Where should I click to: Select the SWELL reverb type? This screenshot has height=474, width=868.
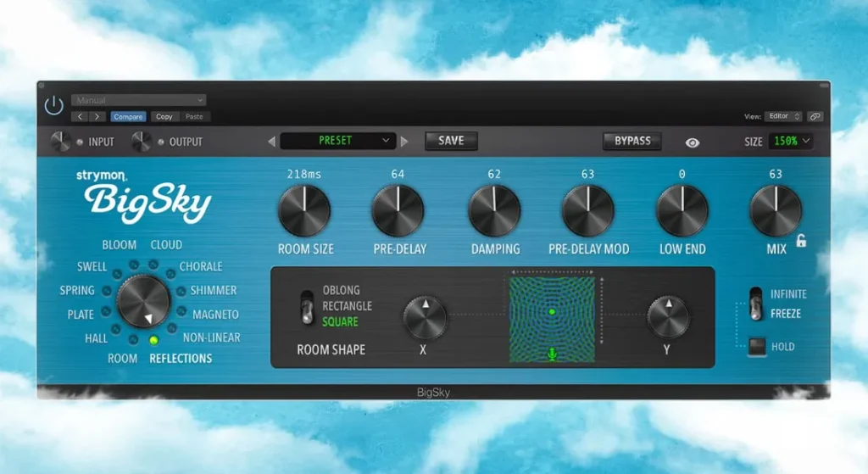(92, 266)
